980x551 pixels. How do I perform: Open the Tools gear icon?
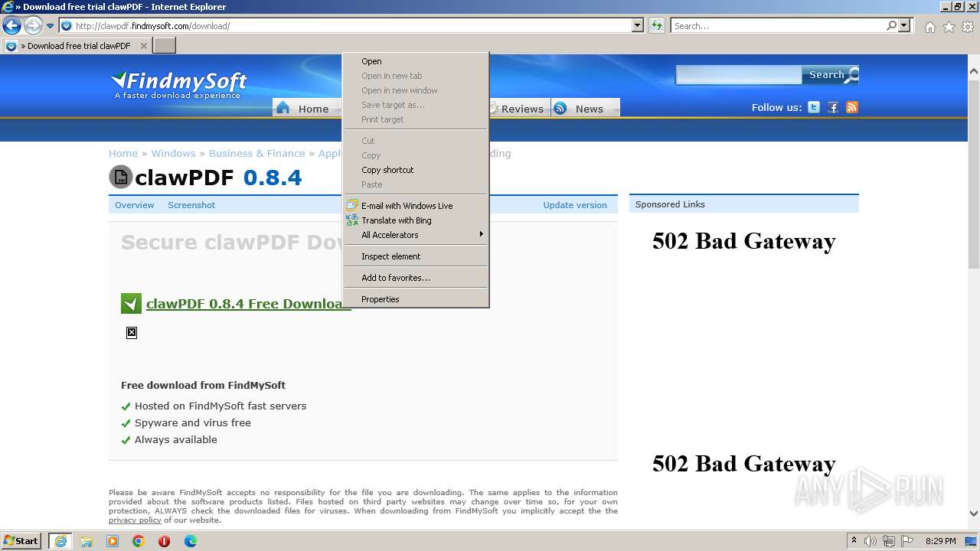(x=968, y=27)
